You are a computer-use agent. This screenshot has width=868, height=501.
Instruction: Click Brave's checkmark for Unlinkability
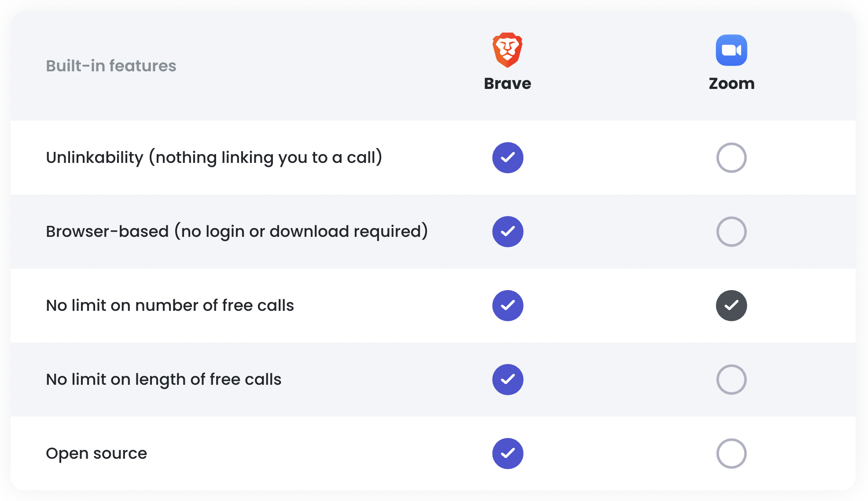pyautogui.click(x=508, y=158)
